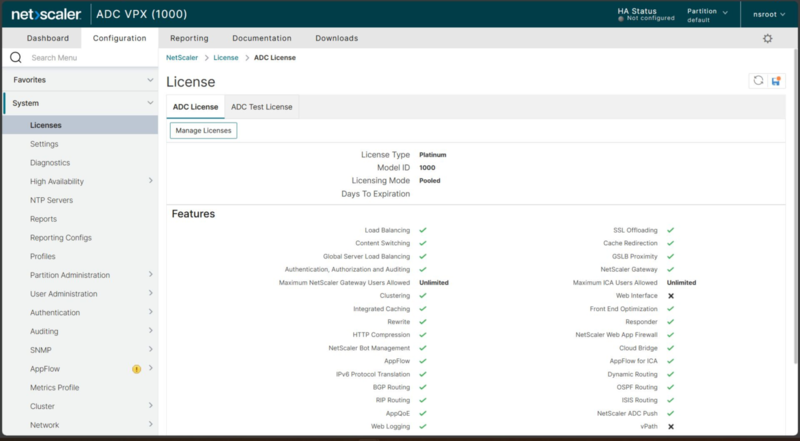The height and width of the screenshot is (441, 800).
Task: Click the Manage Licenses button
Action: click(x=203, y=131)
